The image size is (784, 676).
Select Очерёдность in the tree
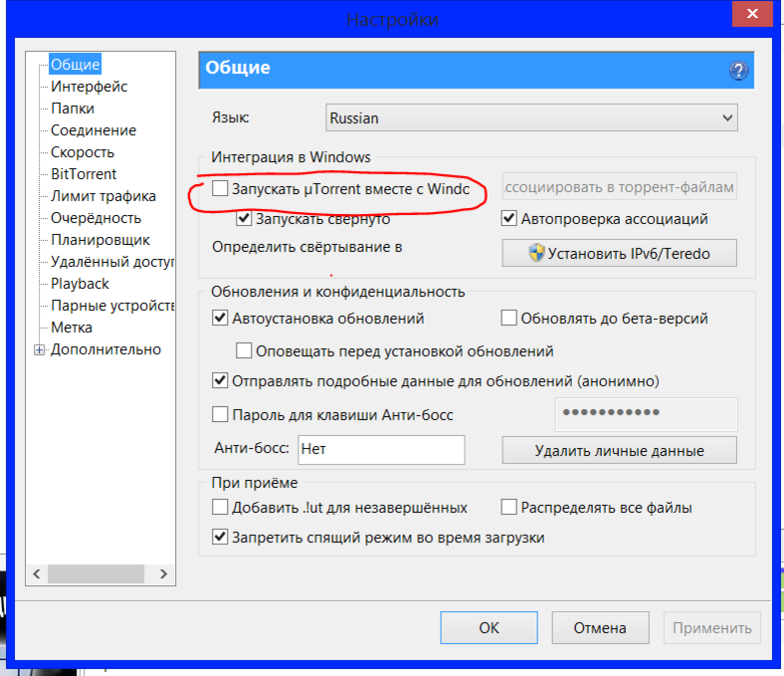coord(96,218)
